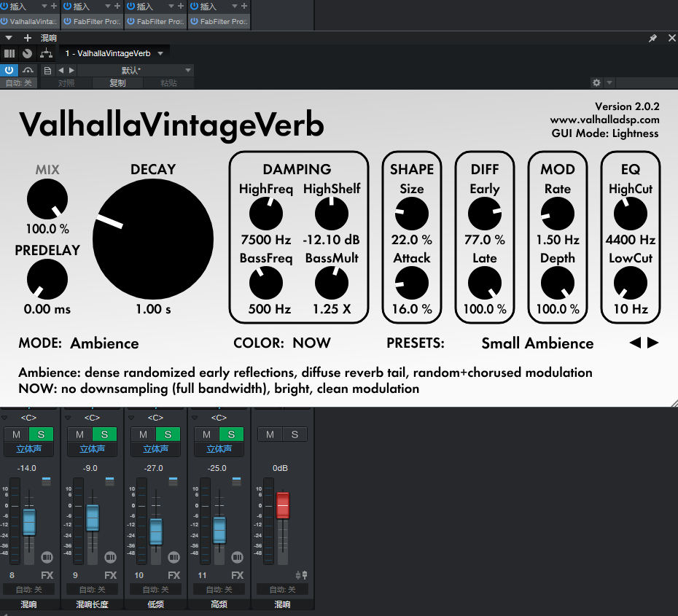Show the channel editor bars icon
The width and height of the screenshot is (678, 616).
pos(9,54)
